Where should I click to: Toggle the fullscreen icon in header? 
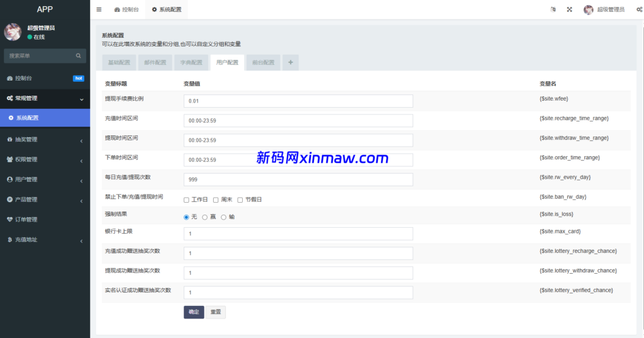pos(570,9)
